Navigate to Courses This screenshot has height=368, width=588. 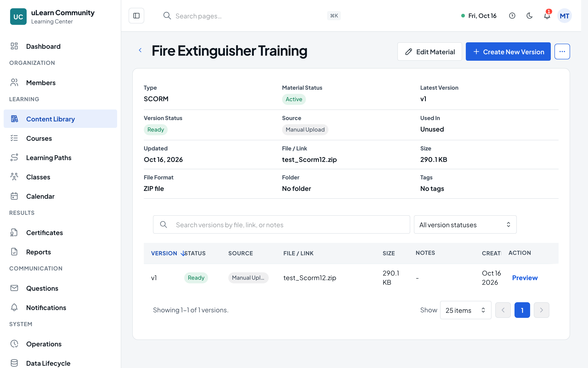[60, 138]
